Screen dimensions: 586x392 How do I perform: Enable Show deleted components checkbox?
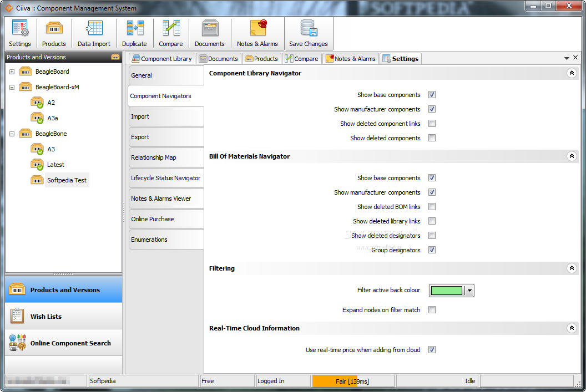tap(432, 138)
